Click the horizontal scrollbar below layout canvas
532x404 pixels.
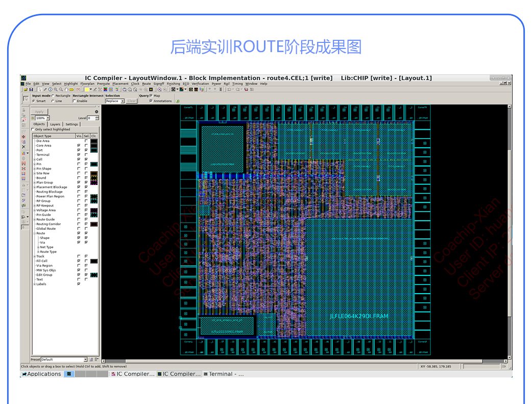click(304, 361)
